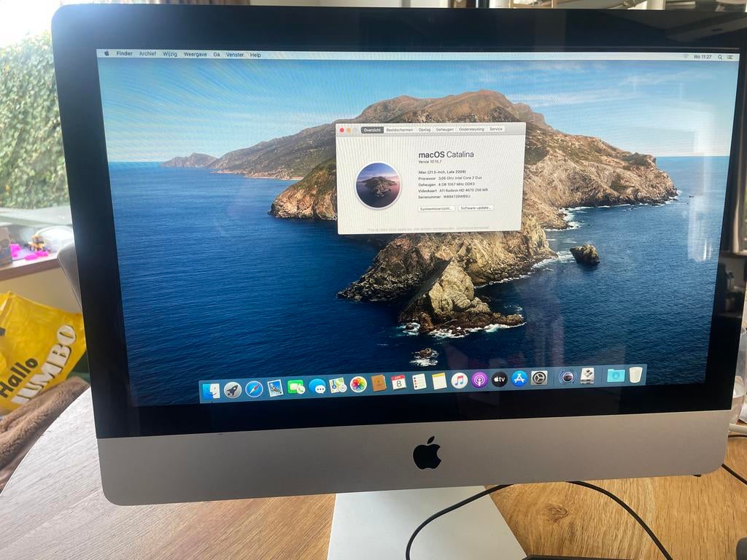The width and height of the screenshot is (747, 560).
Task: Switch to Opslag tab
Action: (425, 130)
